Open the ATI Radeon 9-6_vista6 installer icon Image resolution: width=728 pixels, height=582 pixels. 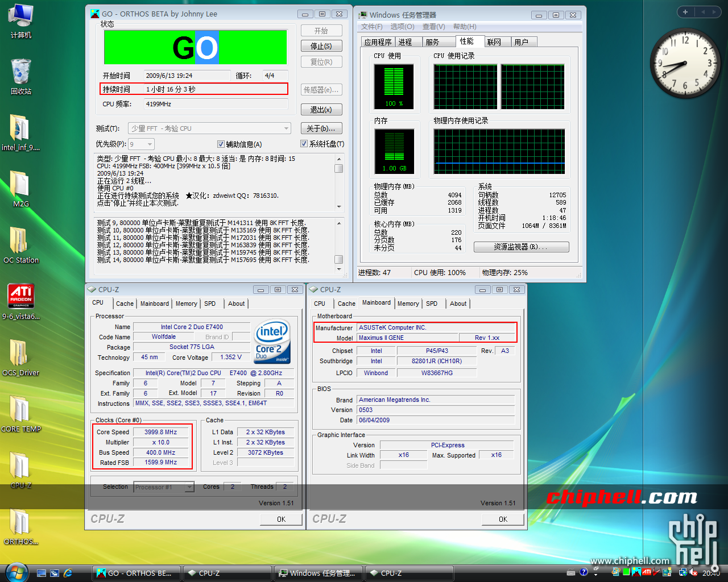click(x=20, y=301)
